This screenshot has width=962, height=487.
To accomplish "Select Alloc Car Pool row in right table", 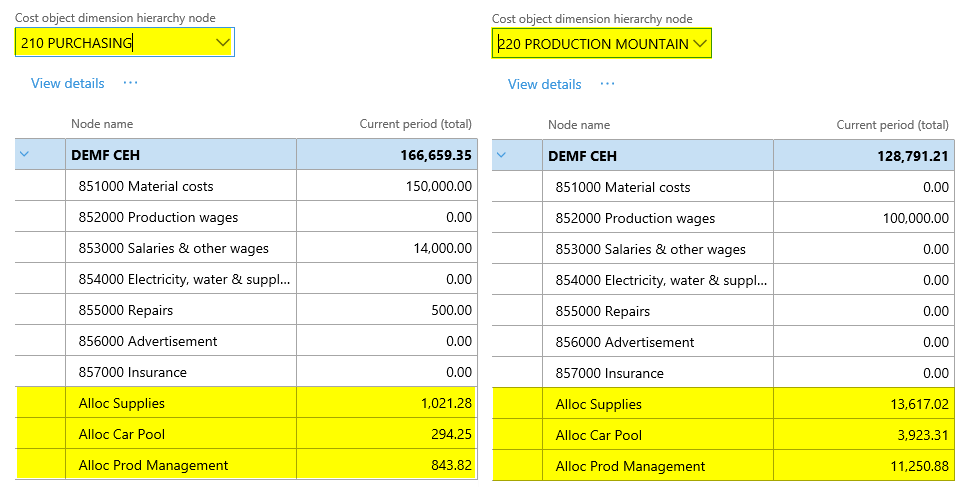I will pos(599,435).
